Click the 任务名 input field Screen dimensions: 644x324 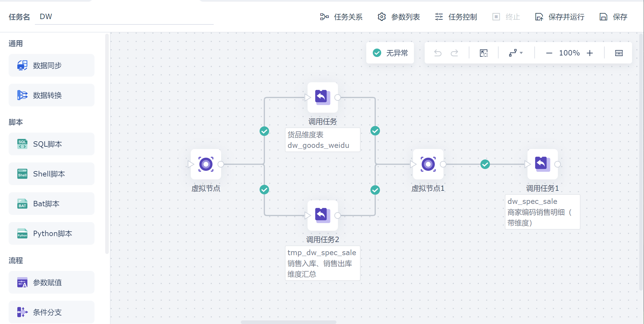tap(124, 17)
